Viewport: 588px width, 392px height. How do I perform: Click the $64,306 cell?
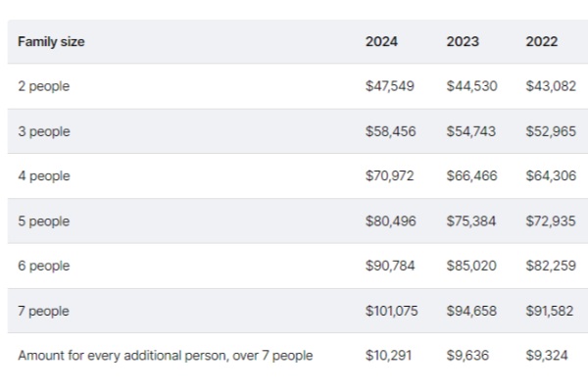(551, 176)
